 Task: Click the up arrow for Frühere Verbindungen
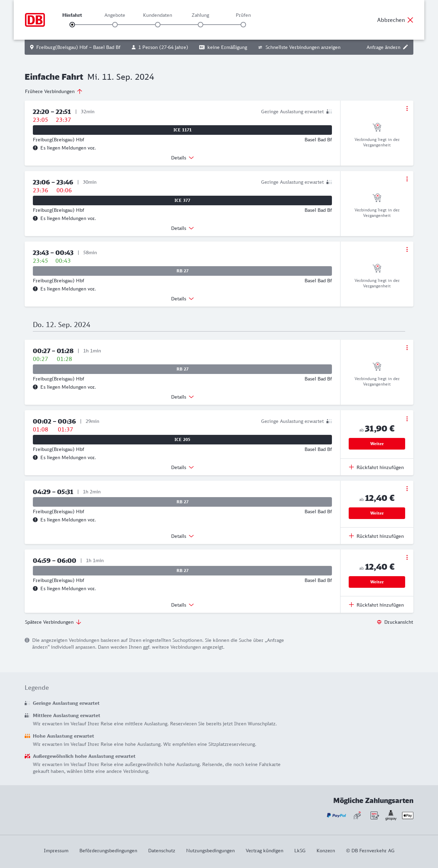80,91
